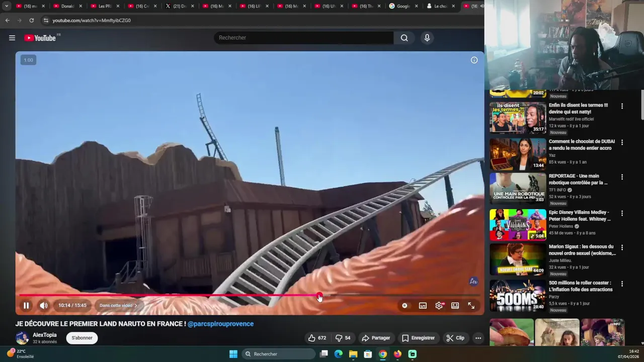Open Firefox from the taskbar

click(x=397, y=354)
